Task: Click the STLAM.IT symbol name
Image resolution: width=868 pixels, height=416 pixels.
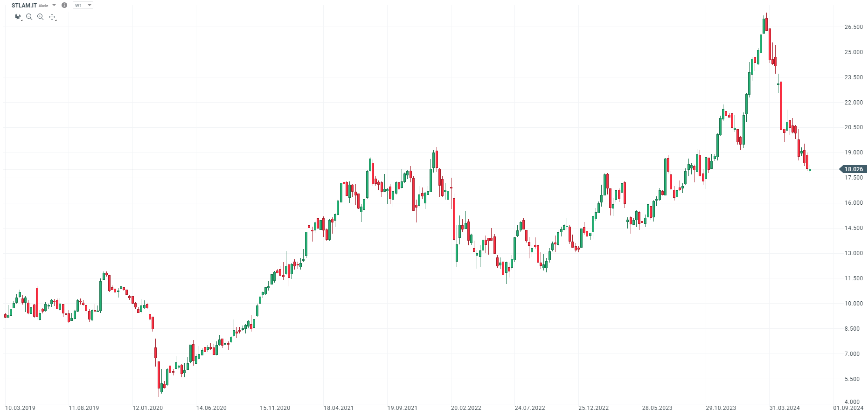Action: tap(24, 5)
